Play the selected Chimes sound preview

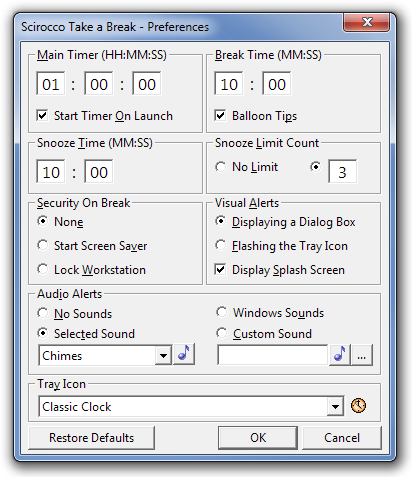(x=184, y=355)
